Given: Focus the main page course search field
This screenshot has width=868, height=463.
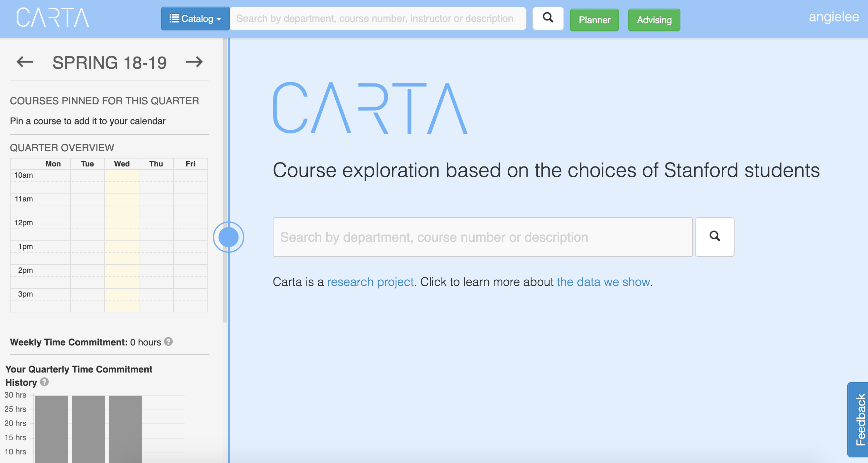Looking at the screenshot, I should [482, 237].
